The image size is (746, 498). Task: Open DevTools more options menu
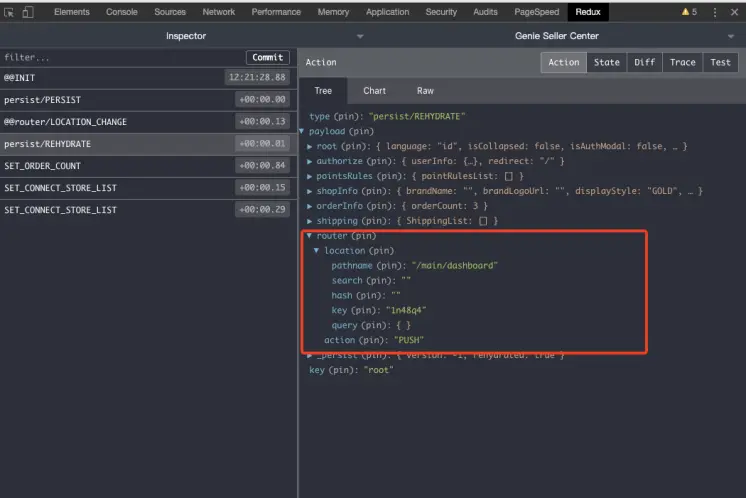point(715,12)
